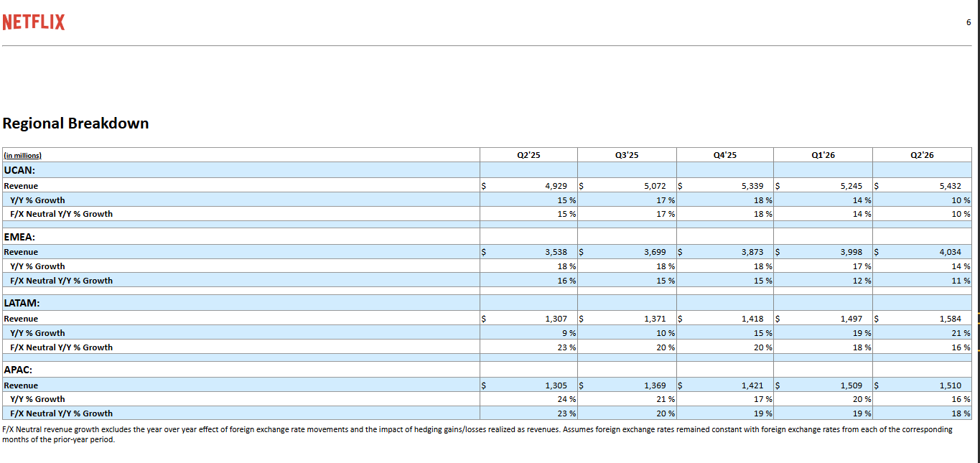This screenshot has height=463, width=980.
Task: Select EMEA Q3'25 revenue value 3,699
Action: (x=654, y=252)
